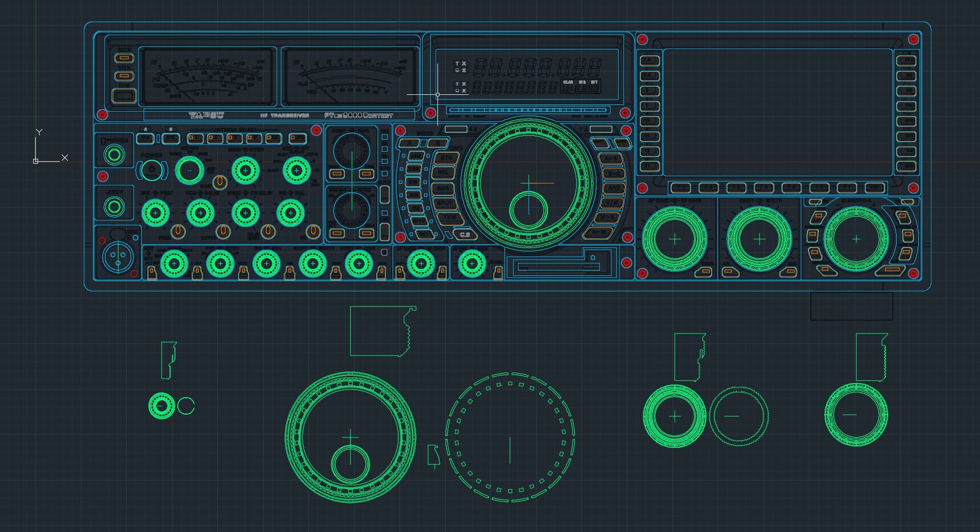
Task: Select the NB-SQL green knob
Action: tap(290, 213)
